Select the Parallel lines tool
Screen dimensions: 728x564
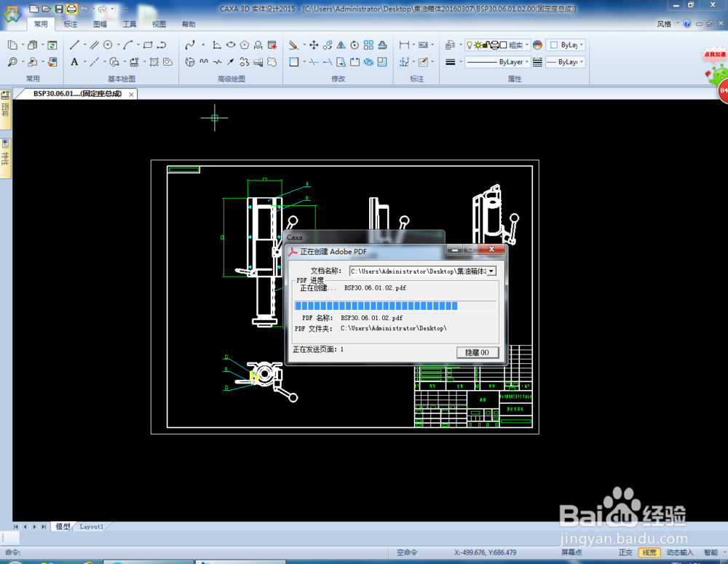click(x=94, y=45)
